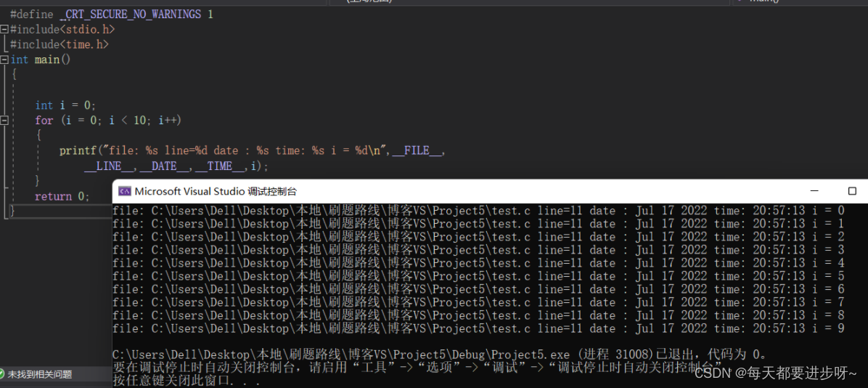
Task: Click the "Microsoft Visual Studio 调试控制台" window title
Action: 216,192
